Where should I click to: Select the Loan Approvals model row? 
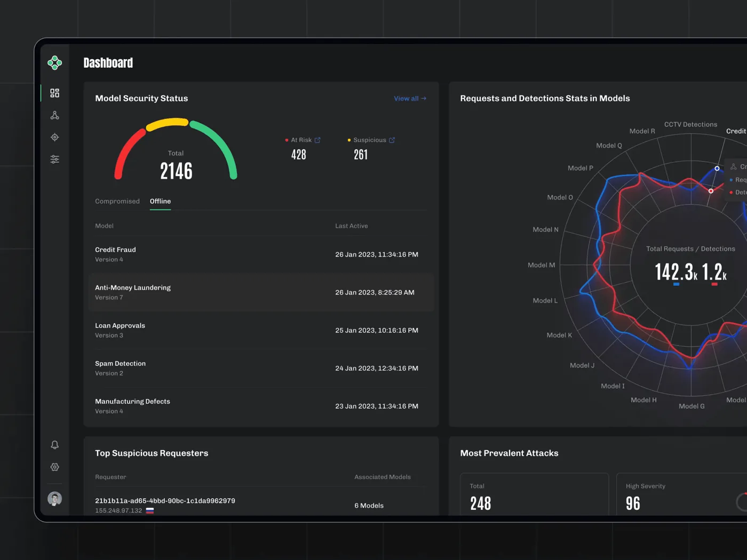(x=261, y=330)
